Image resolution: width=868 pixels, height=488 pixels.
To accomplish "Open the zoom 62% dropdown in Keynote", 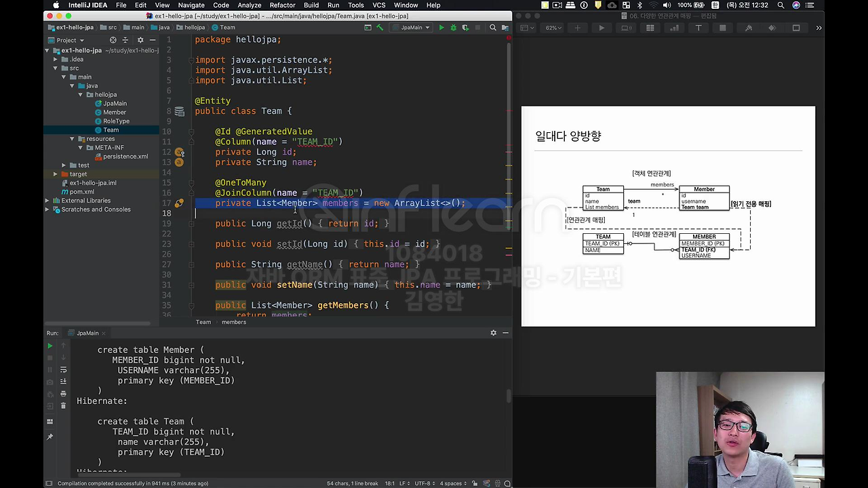I will (x=551, y=28).
